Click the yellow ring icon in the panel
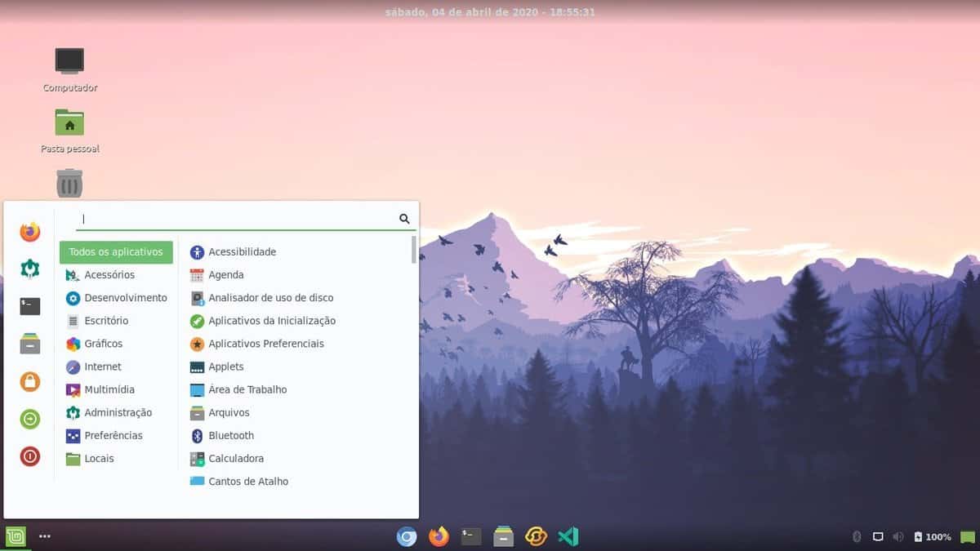This screenshot has height=551, width=980. point(536,536)
